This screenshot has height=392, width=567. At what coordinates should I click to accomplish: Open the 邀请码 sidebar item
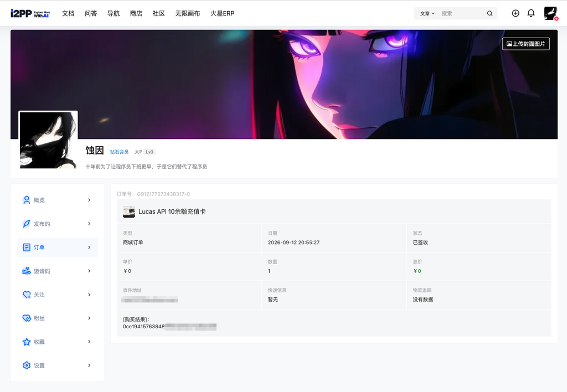(58, 271)
